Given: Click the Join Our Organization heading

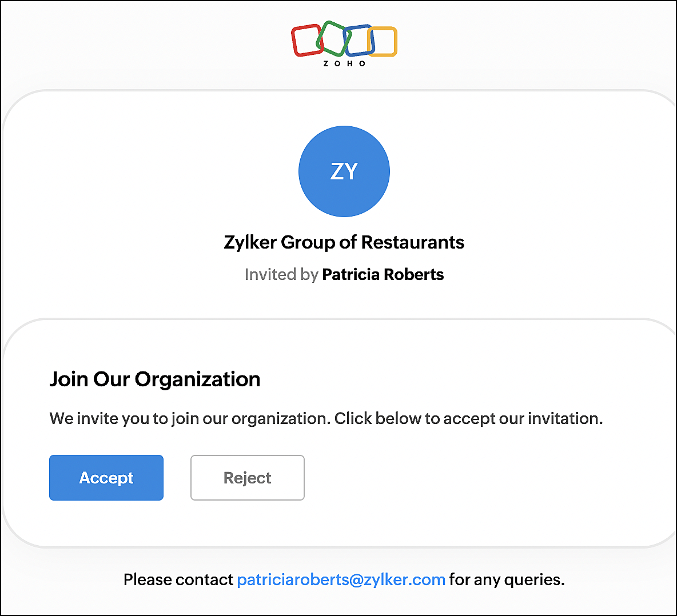Looking at the screenshot, I should 154,379.
